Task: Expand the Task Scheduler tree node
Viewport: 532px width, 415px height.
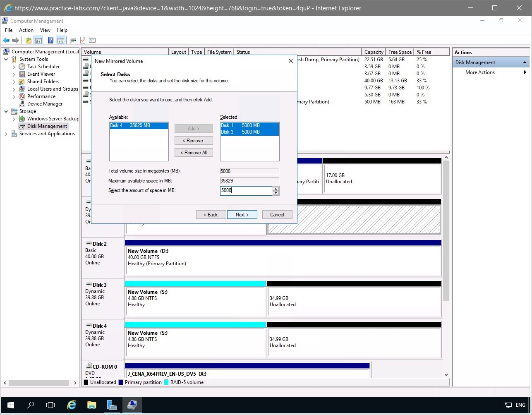Action: click(x=14, y=67)
